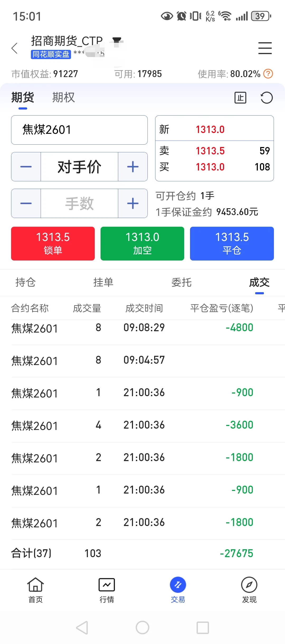Tap red 锁单 1313.5 button
The height and width of the screenshot is (644, 285).
[53, 244]
